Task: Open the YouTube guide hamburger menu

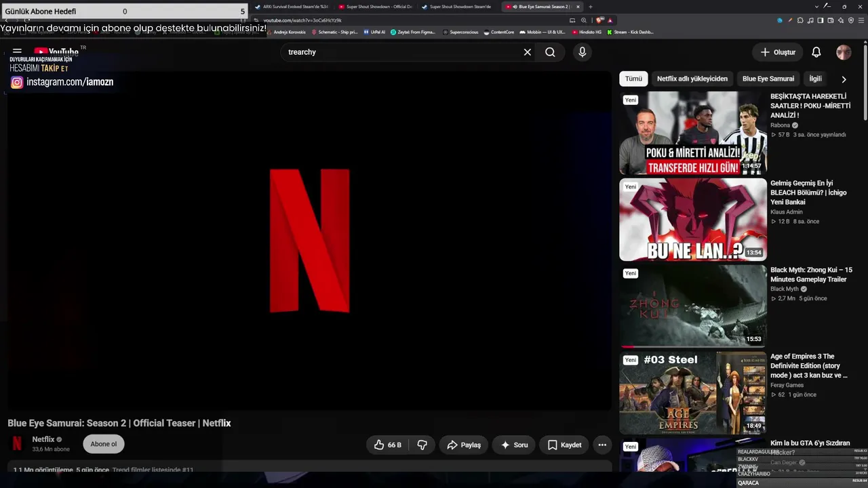Action: pos(17,52)
